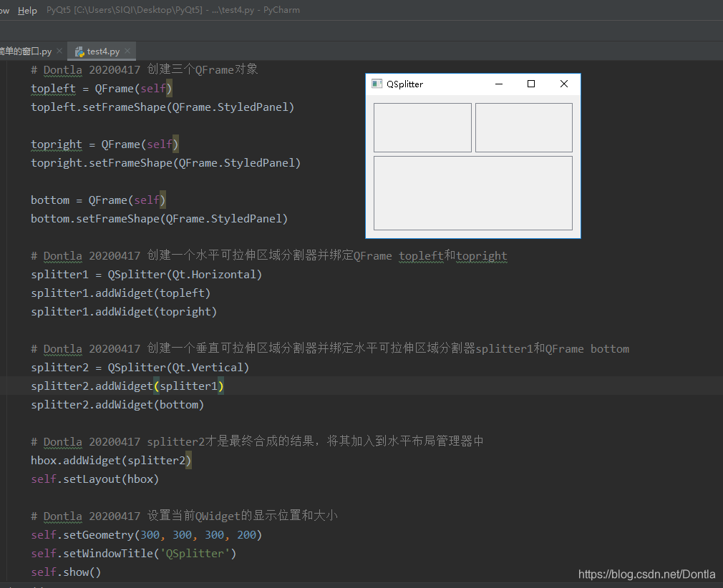
Task: Switch to the test4.py editor tab
Action: pos(102,52)
